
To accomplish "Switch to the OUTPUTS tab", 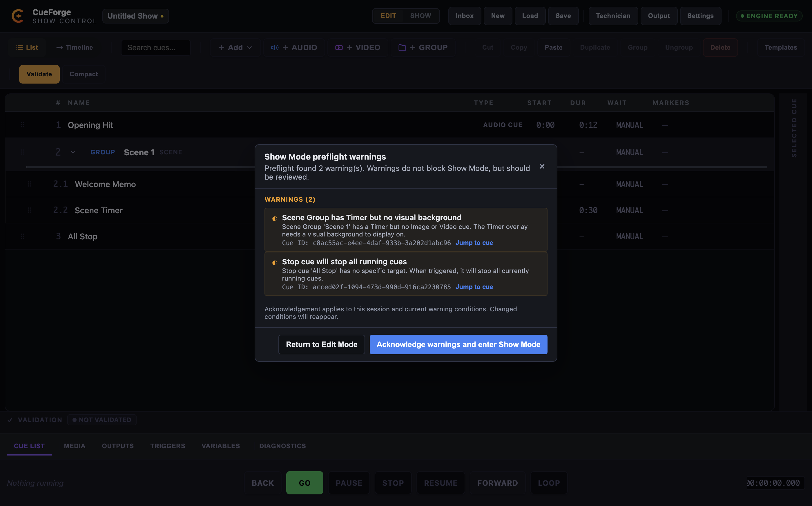I will (118, 446).
